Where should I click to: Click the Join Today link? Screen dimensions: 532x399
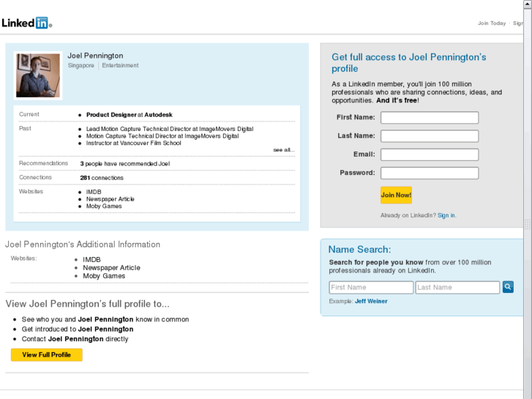tap(492, 23)
